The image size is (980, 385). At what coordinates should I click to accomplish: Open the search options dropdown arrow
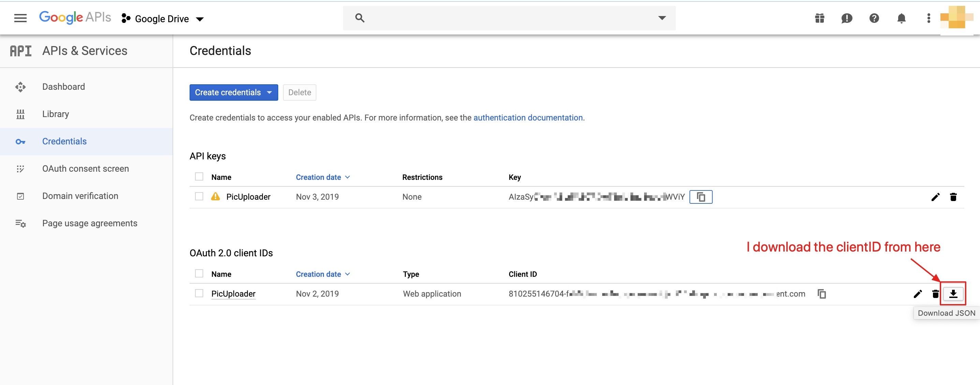tap(662, 17)
